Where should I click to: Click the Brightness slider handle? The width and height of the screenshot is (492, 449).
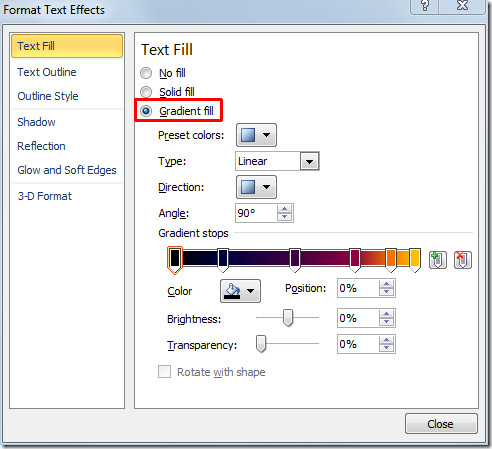tap(288, 318)
